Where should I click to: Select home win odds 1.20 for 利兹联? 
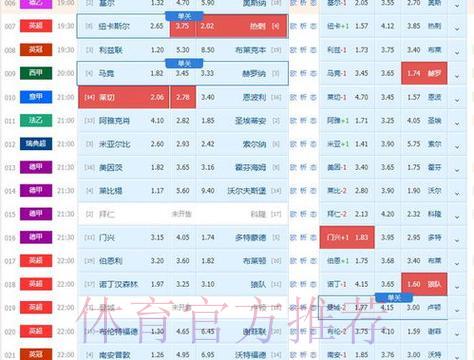[157, 50]
